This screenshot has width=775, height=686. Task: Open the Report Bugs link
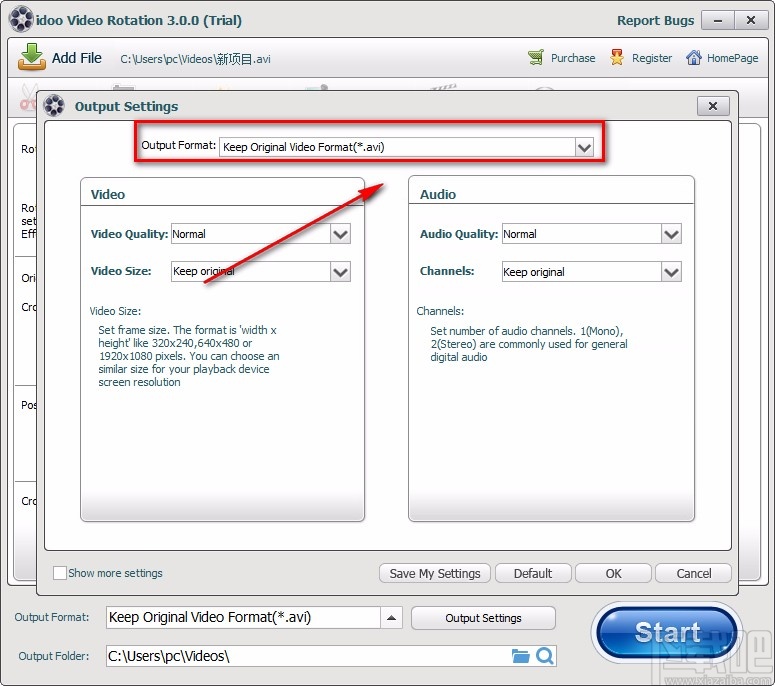(655, 20)
